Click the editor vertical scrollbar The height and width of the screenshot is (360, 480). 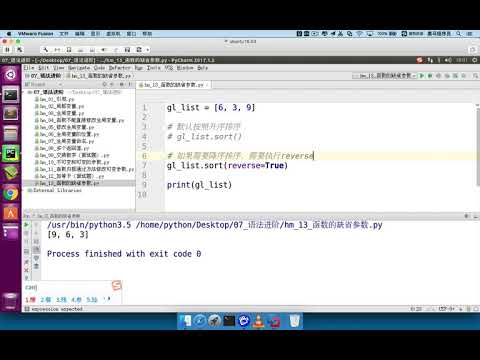(477, 147)
